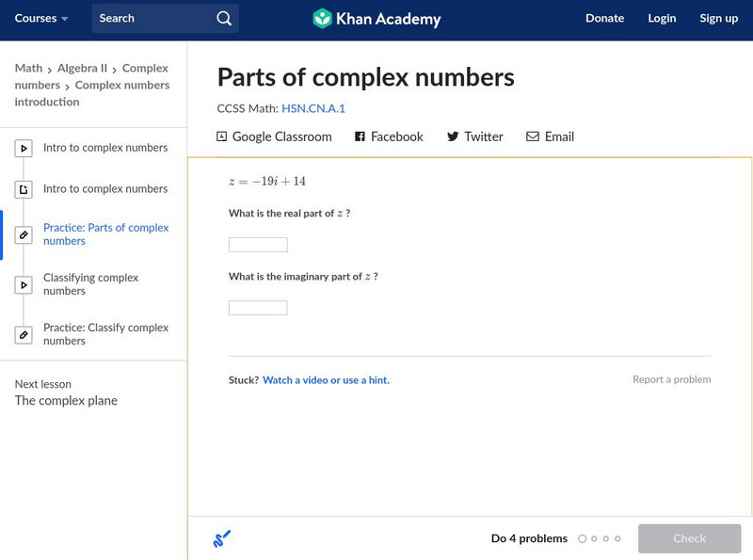
Task: Click the search magnifier icon
Action: coord(223,19)
